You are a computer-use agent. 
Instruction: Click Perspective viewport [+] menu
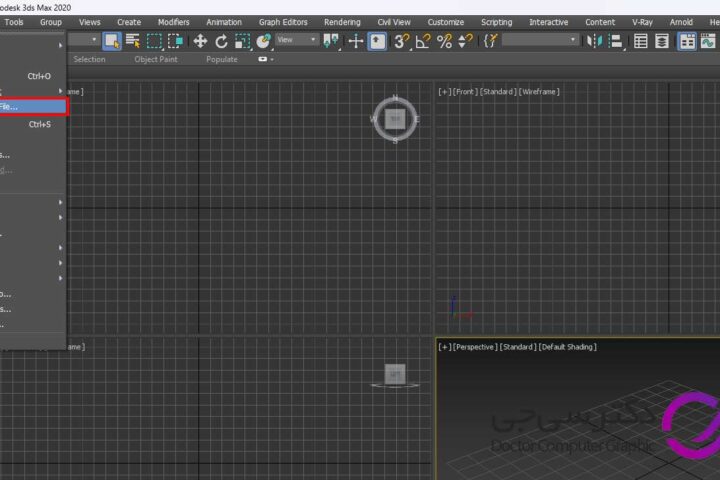pyautogui.click(x=444, y=347)
